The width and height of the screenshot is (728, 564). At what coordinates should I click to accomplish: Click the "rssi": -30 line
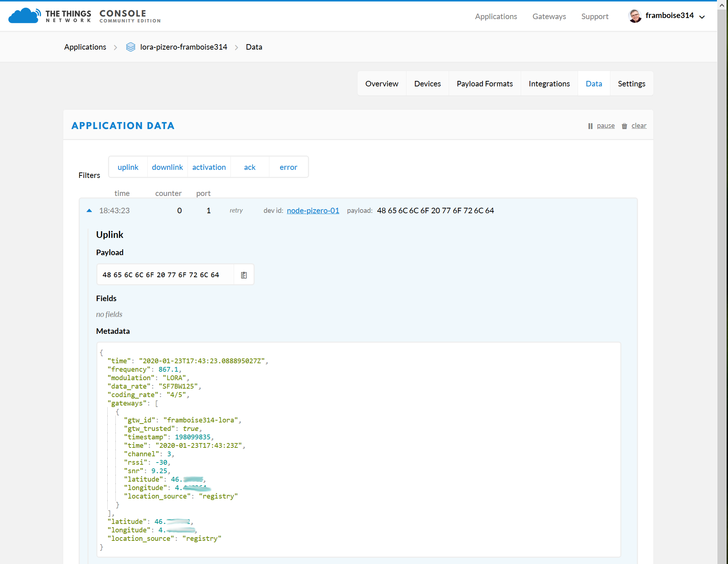[147, 463]
